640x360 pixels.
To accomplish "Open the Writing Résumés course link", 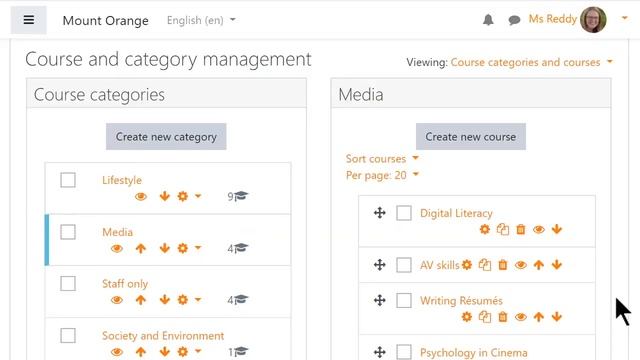I will (x=461, y=300).
